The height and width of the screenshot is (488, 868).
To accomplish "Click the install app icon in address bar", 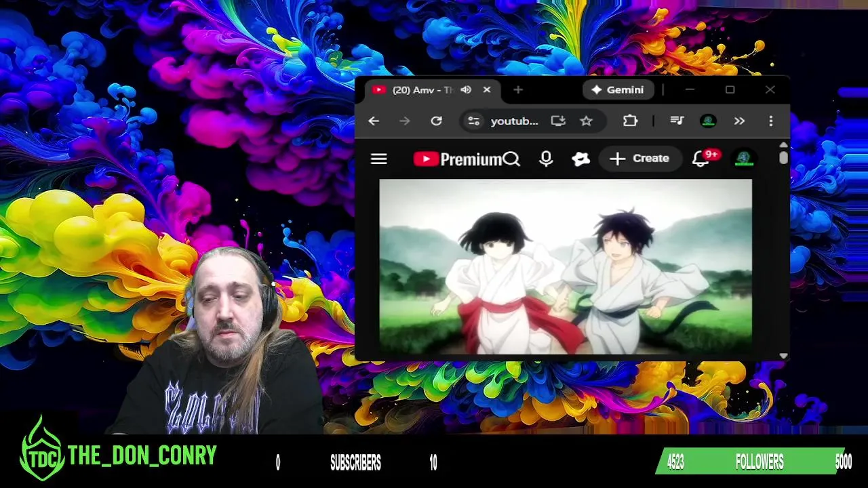I will coord(558,121).
